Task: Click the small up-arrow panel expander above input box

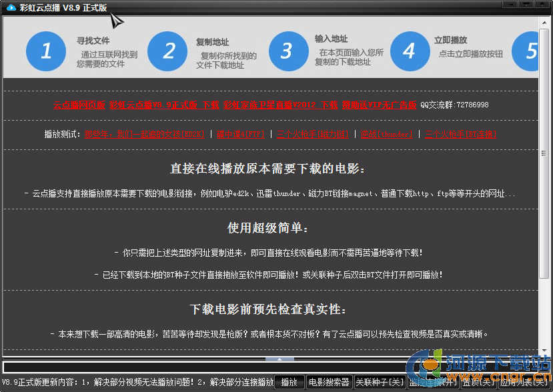Action: coord(280,359)
